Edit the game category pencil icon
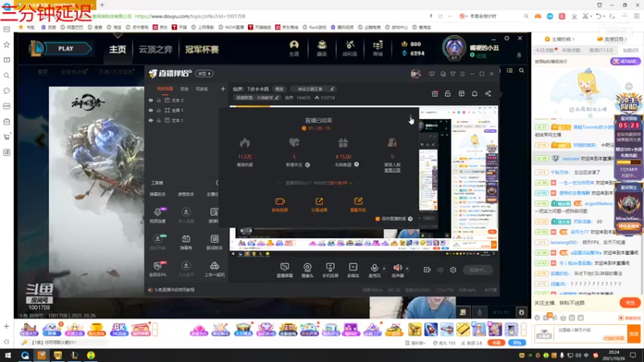The height and width of the screenshot is (362, 644). click(x=277, y=97)
